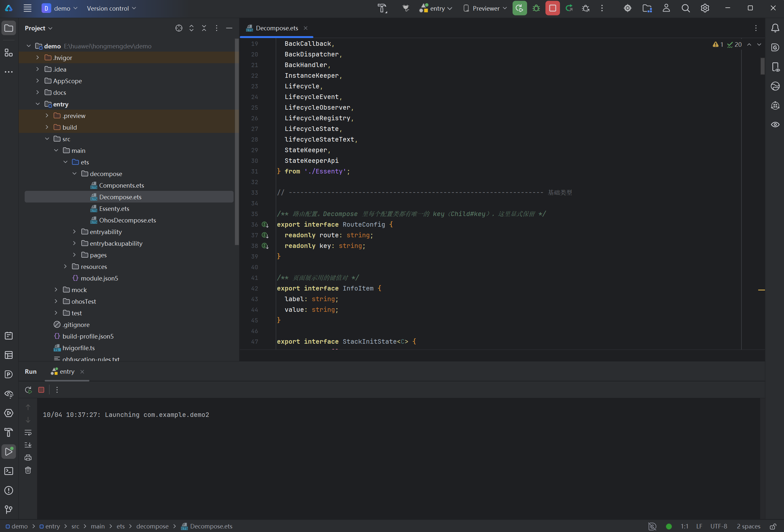The width and height of the screenshot is (784, 532).
Task: Toggle soft-wrap in the Run console
Action: [x=28, y=432]
